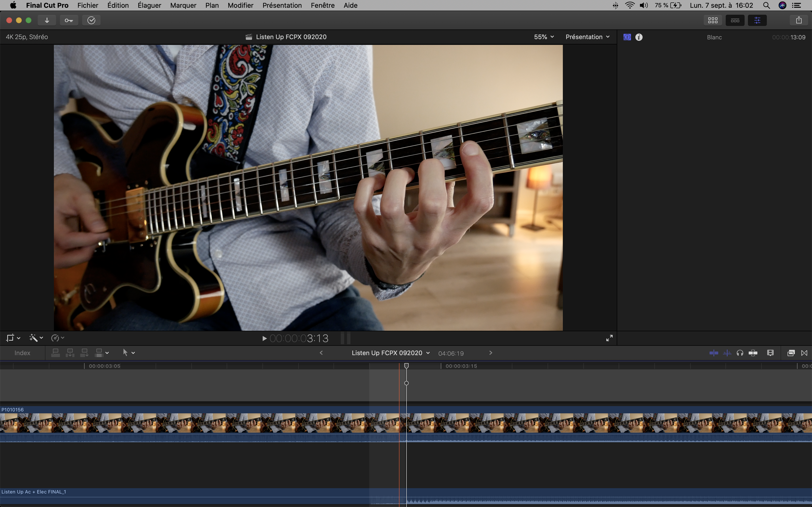Toggle timeline snapping

tap(753, 353)
